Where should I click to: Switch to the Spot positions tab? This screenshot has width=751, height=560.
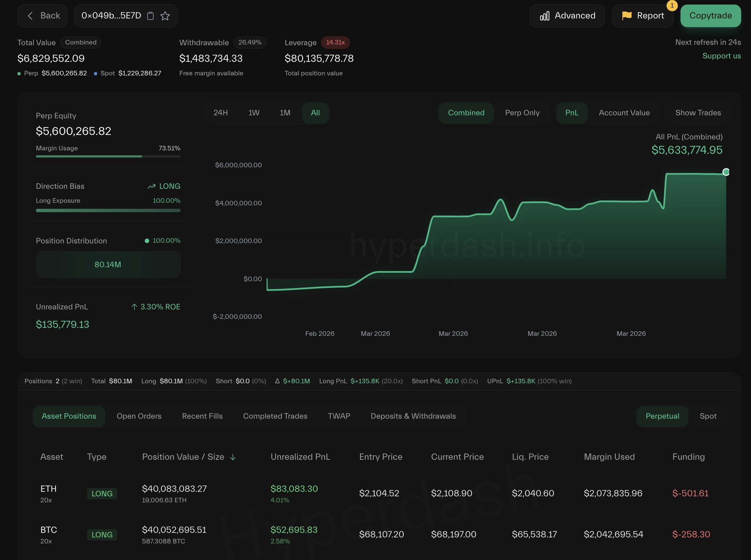point(708,416)
